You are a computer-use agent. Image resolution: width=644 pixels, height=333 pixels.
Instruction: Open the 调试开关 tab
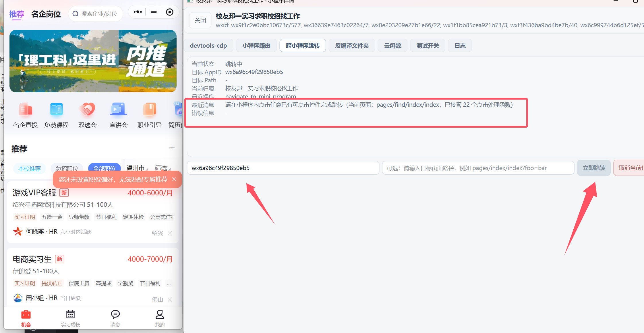pos(428,46)
